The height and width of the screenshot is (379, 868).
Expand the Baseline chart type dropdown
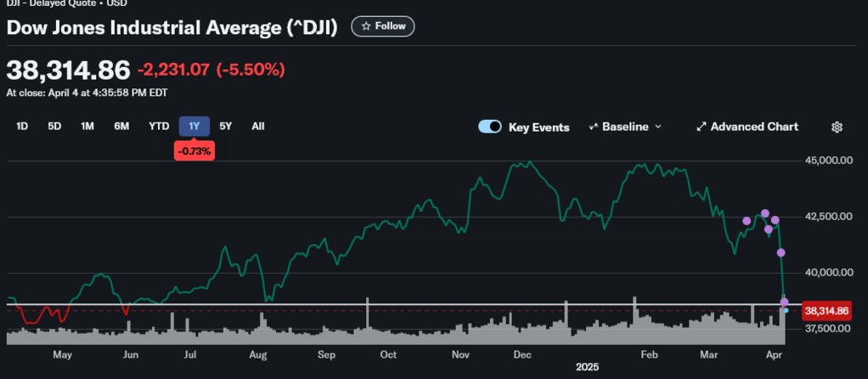pos(625,127)
